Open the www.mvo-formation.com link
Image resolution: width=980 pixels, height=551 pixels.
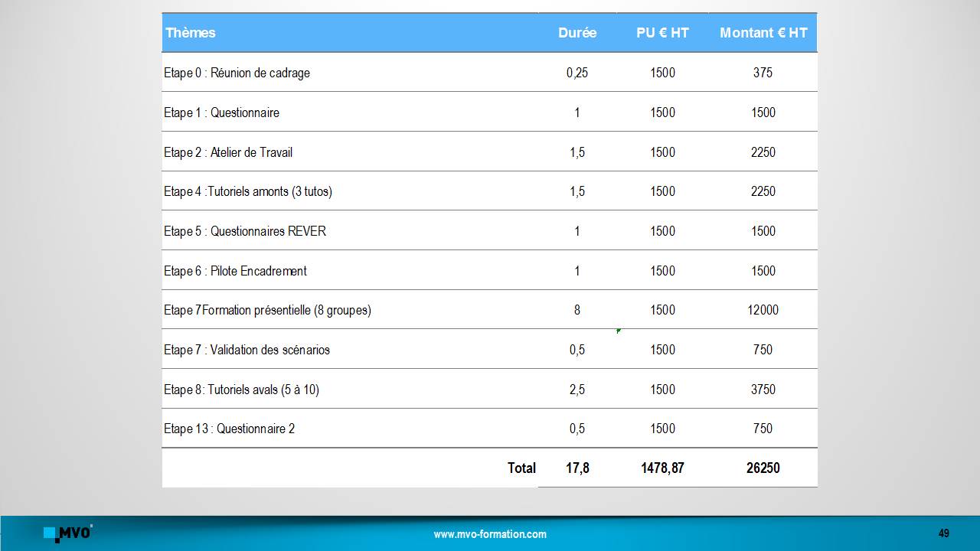point(490,534)
